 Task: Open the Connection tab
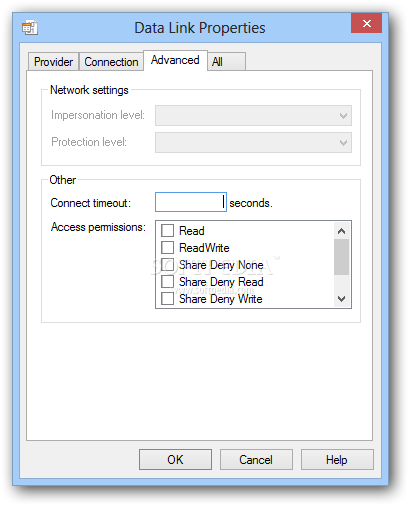coord(111,62)
